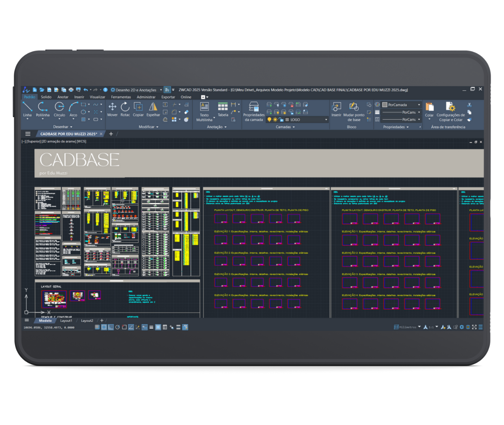
Task: Click Mudar ponto de base
Action: click(354, 112)
